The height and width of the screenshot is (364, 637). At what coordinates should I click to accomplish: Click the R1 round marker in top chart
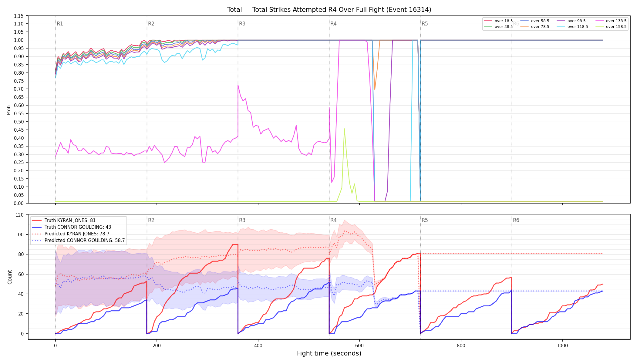coord(60,24)
